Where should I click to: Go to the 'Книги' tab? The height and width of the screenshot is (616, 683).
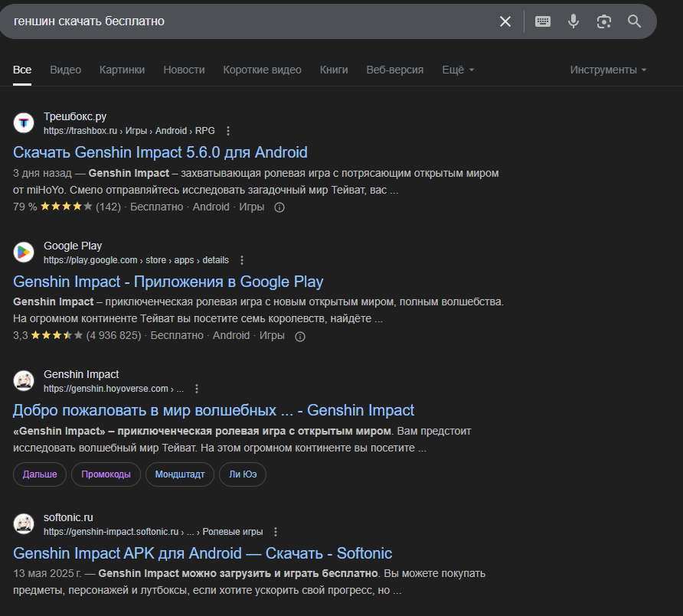click(334, 70)
